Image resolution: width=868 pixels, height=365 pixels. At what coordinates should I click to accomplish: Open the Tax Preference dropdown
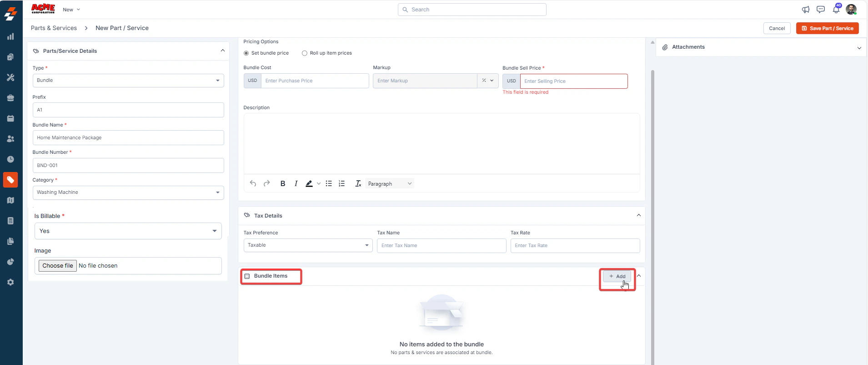308,245
